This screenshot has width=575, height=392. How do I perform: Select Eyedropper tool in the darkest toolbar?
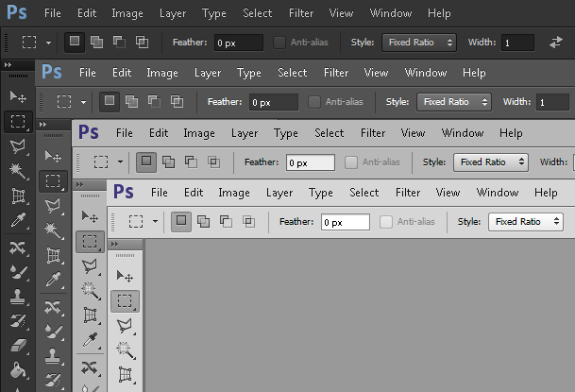coord(18,220)
